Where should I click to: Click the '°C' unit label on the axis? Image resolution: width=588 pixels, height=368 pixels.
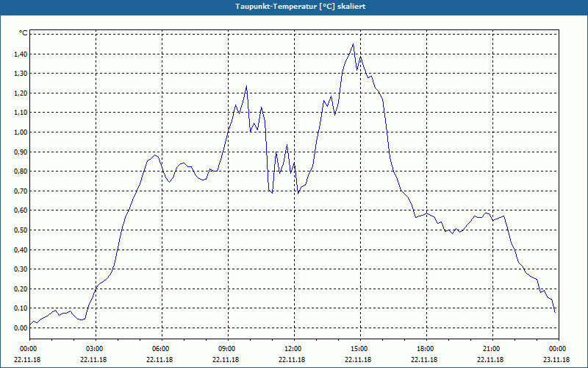click(24, 33)
